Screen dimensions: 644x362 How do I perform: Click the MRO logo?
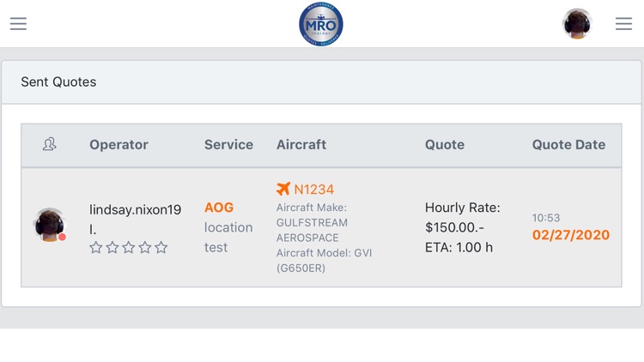(x=321, y=24)
